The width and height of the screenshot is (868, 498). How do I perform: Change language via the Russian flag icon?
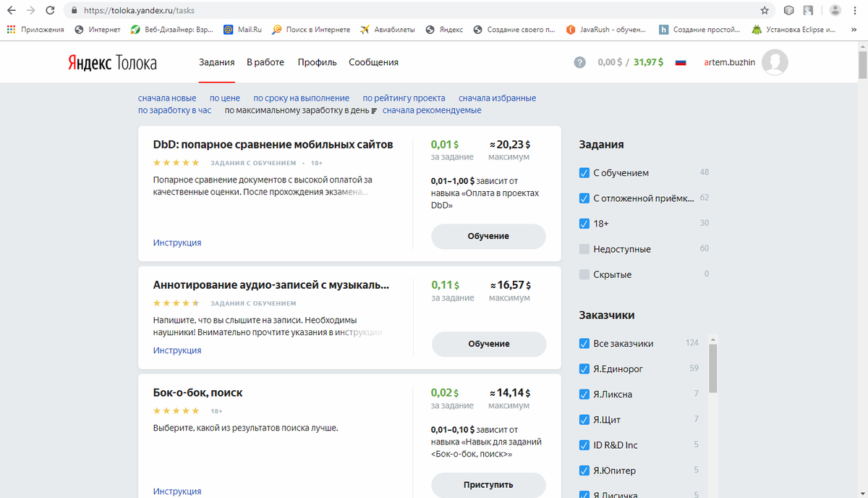pyautogui.click(x=681, y=62)
